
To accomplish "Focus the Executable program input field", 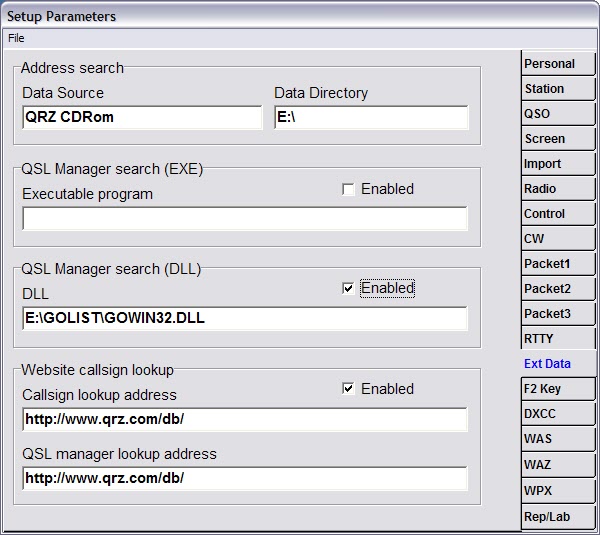I will [x=245, y=219].
